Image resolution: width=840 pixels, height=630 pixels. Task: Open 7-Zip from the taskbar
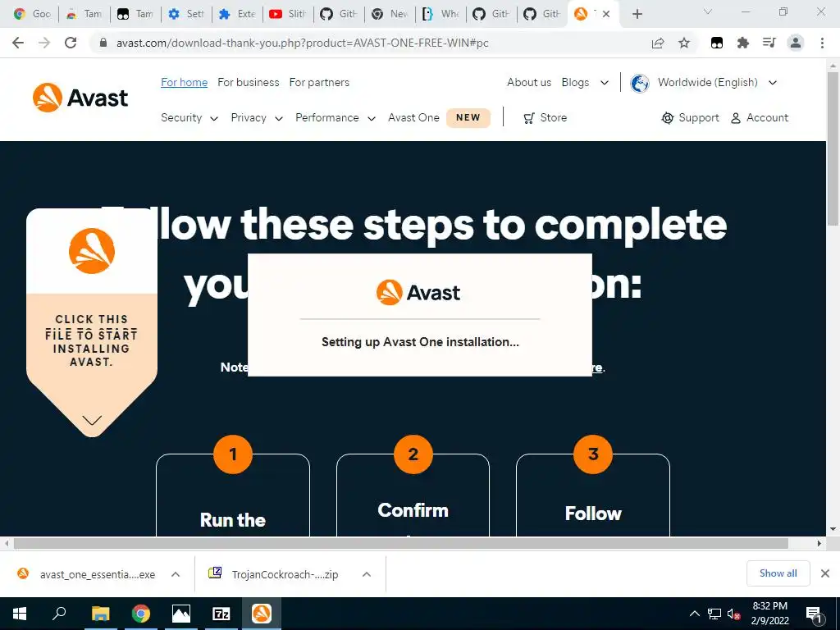coord(221,614)
